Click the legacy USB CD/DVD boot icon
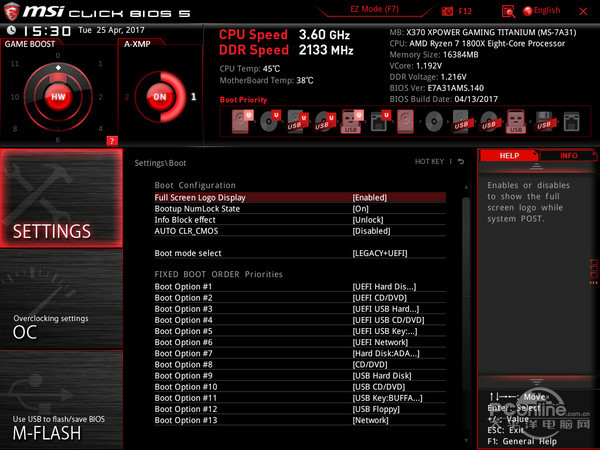Viewport: 600px width, 450px height. (x=489, y=122)
